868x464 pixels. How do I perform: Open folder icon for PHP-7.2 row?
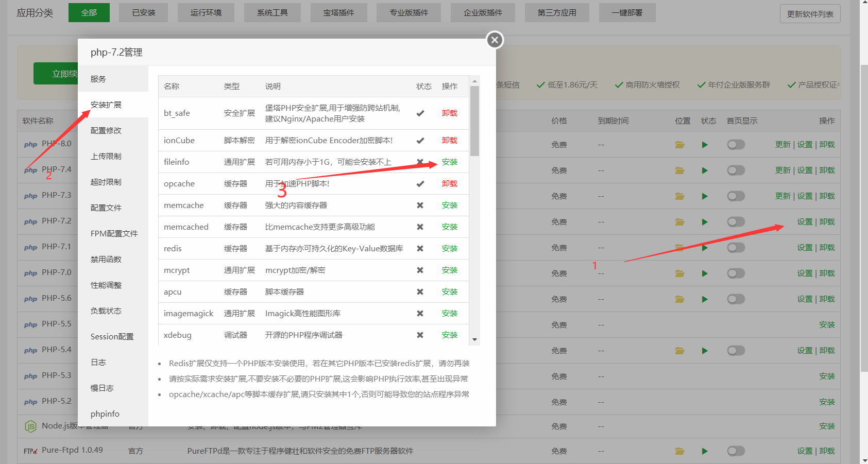tap(680, 222)
